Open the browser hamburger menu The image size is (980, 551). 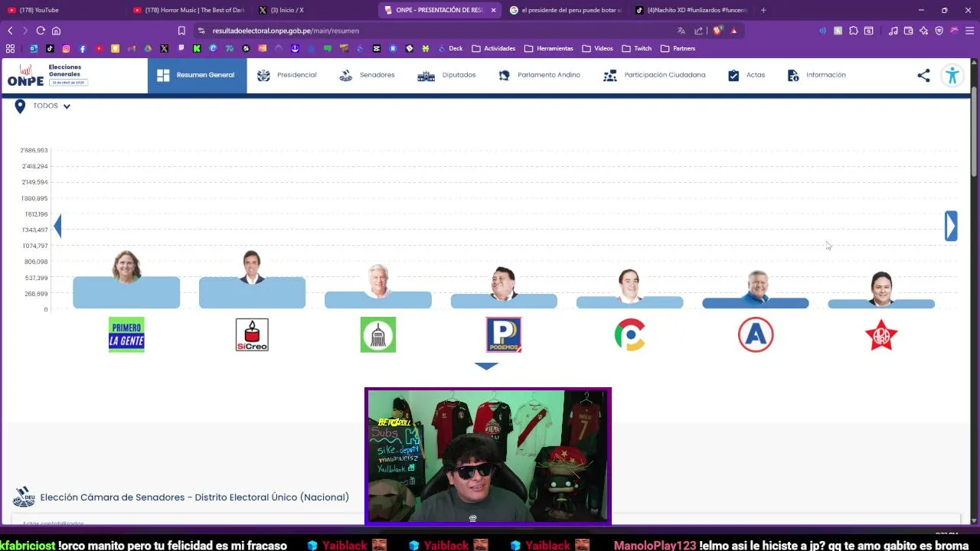(969, 31)
